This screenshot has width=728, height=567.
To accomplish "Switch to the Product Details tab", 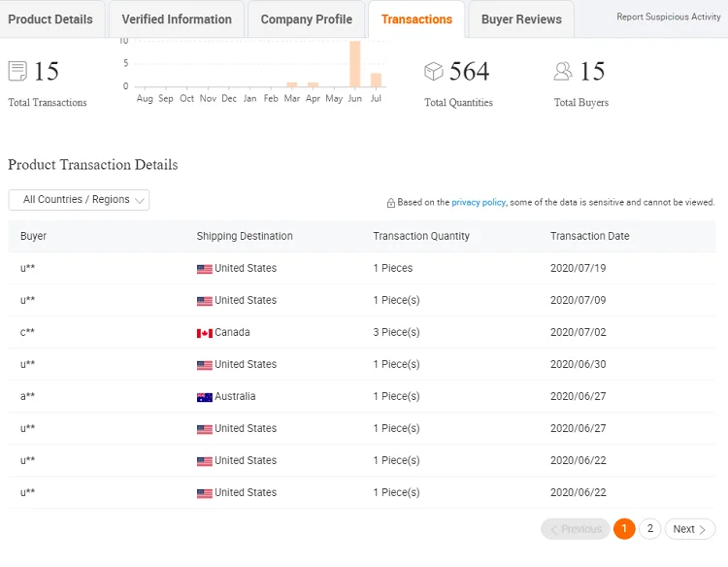I will pos(50,19).
